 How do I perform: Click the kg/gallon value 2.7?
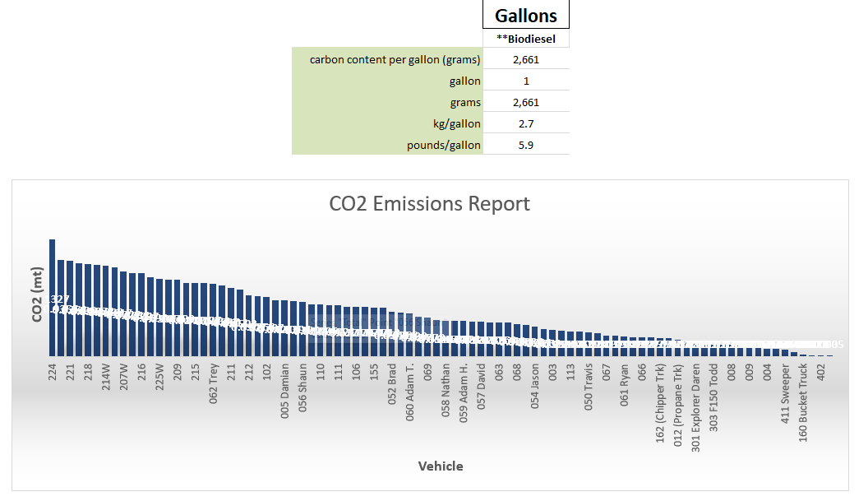[x=526, y=123]
